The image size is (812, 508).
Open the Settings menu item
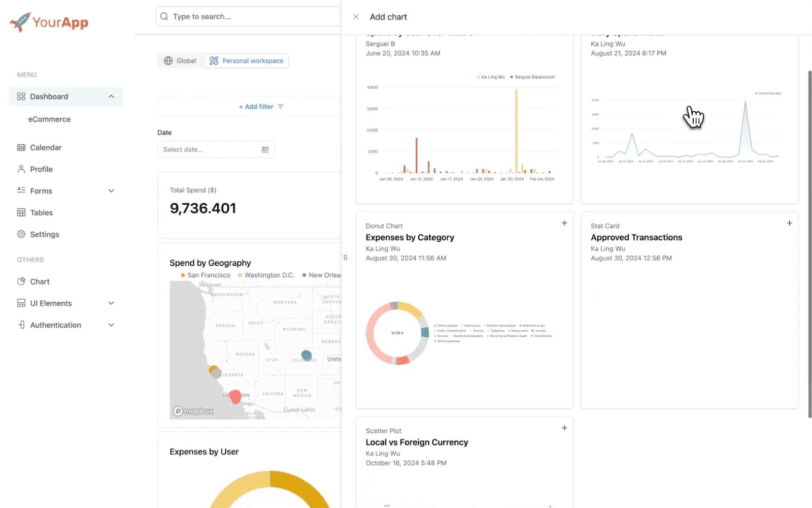(66, 234)
